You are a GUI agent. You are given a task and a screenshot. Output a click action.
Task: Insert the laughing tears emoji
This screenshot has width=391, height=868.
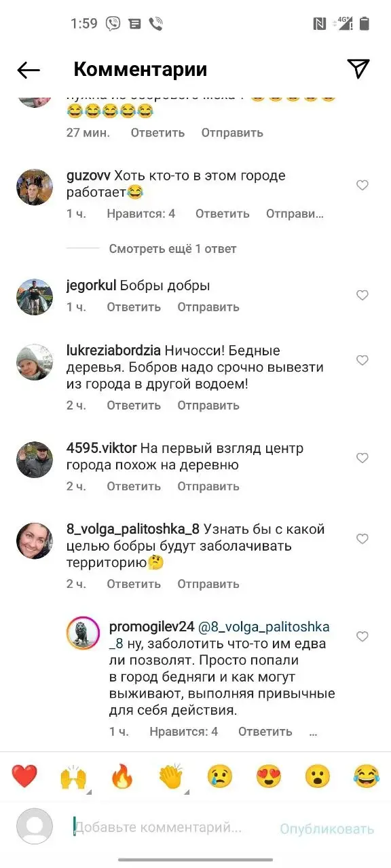tap(367, 776)
